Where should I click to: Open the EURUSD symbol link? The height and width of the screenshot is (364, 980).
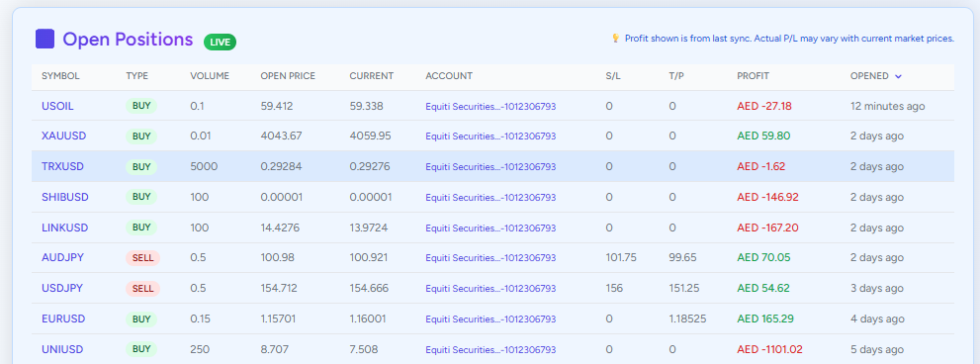pos(63,318)
